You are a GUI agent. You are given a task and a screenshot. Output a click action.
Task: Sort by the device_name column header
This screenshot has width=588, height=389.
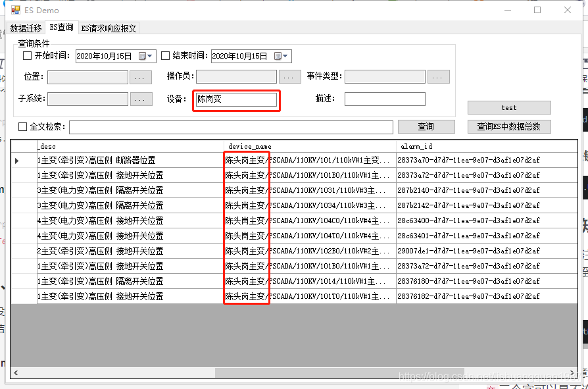(310, 145)
